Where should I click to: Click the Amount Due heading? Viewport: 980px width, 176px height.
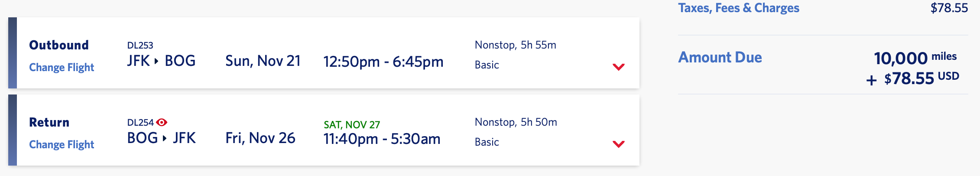[x=720, y=57]
